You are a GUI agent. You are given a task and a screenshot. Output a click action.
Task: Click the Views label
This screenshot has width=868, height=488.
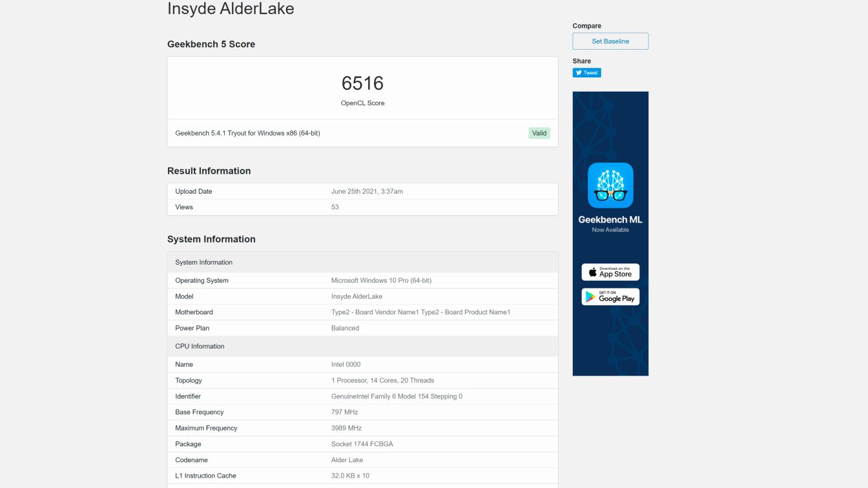(x=184, y=207)
